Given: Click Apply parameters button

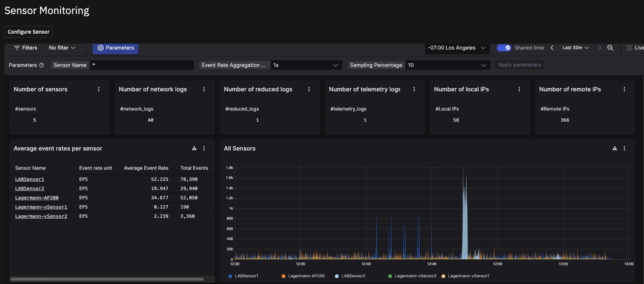Looking at the screenshot, I should coord(519,65).
